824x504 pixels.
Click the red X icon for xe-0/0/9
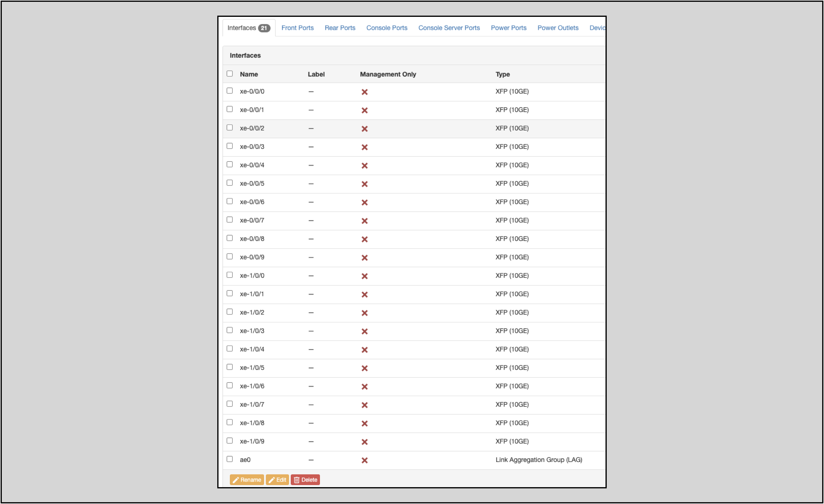[364, 257]
